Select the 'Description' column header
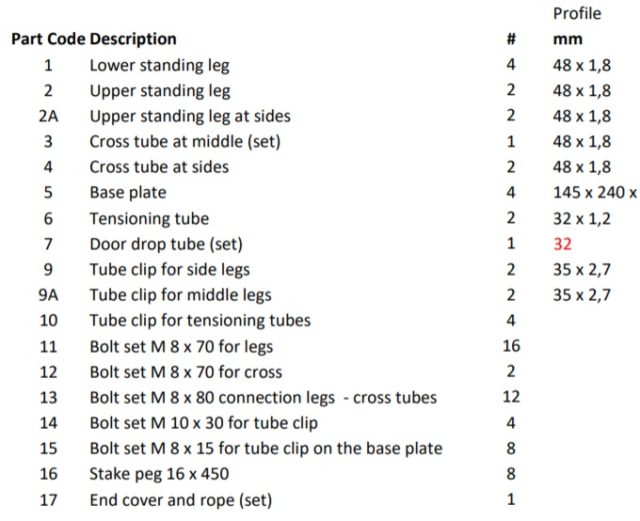640x521 pixels. pos(133,39)
